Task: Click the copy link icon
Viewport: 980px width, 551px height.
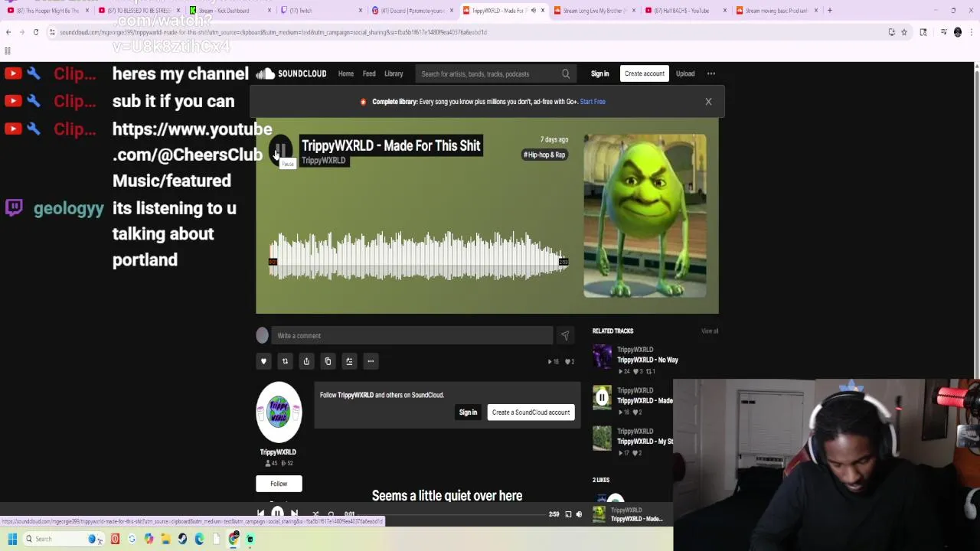Action: 328,361
